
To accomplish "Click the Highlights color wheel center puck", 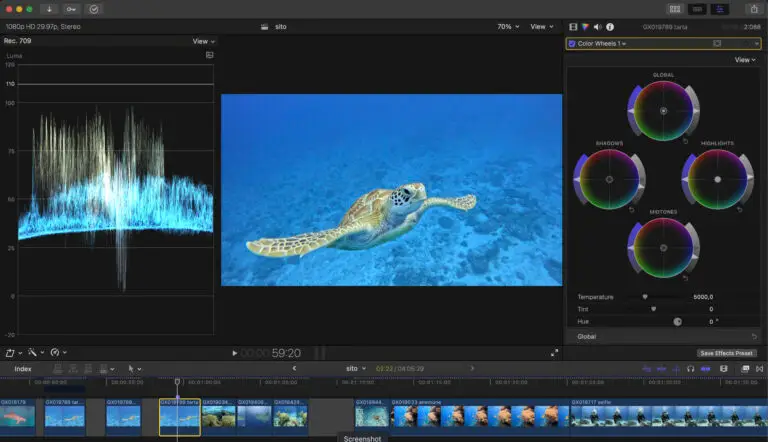I will coord(718,179).
